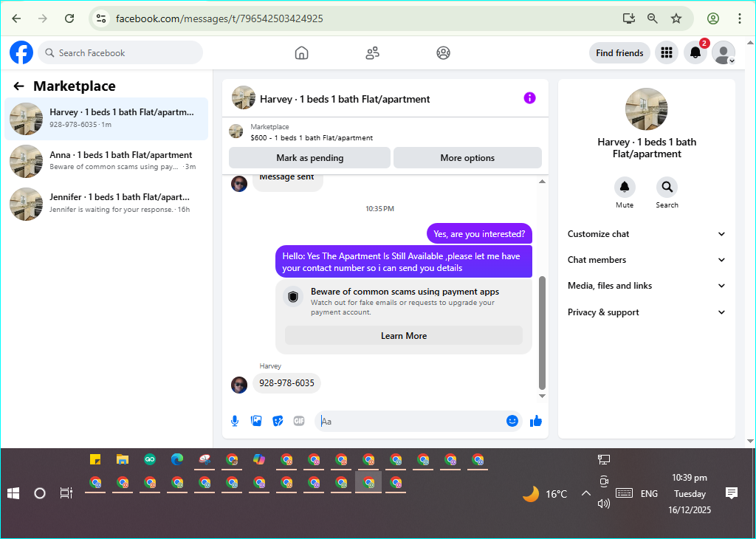Install app icon in address bar

click(629, 18)
